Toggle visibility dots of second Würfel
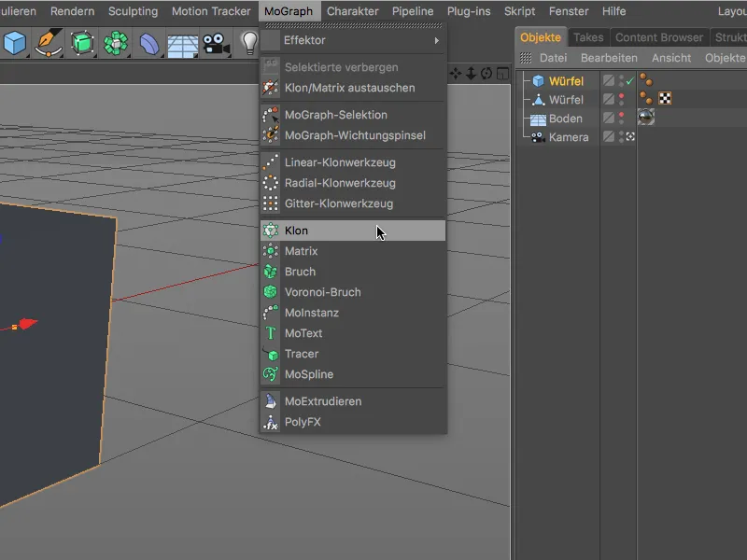 click(x=621, y=100)
